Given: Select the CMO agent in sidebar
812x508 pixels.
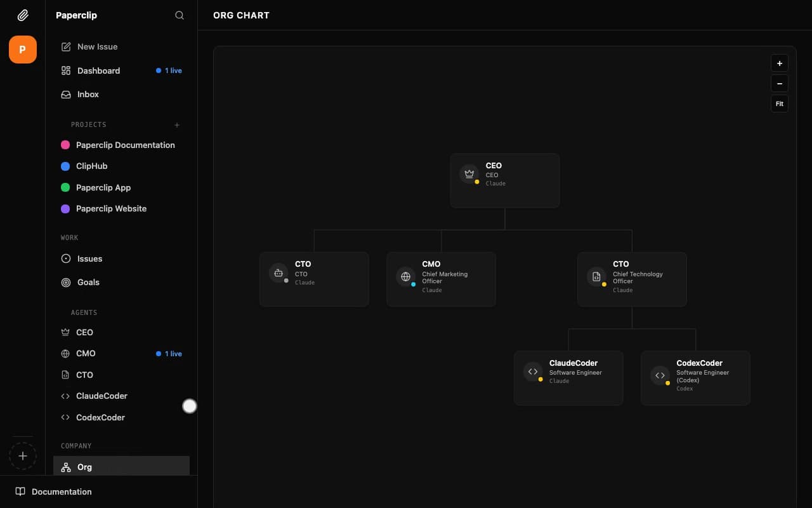Looking at the screenshot, I should 121,353.
